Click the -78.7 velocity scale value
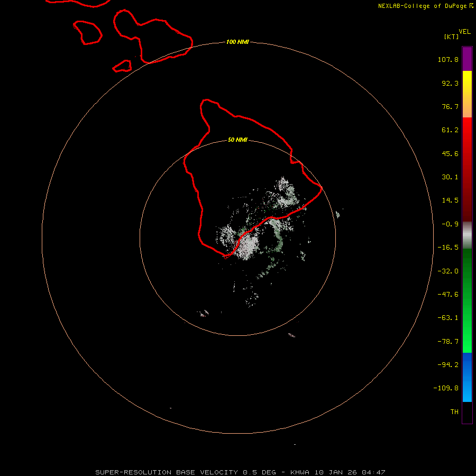This screenshot has width=476, height=476. click(448, 342)
